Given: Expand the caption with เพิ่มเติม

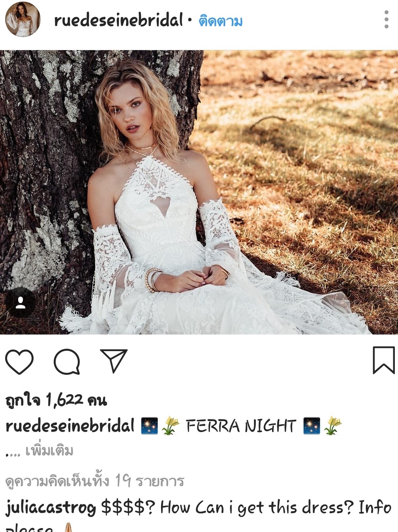Looking at the screenshot, I should 49,450.
